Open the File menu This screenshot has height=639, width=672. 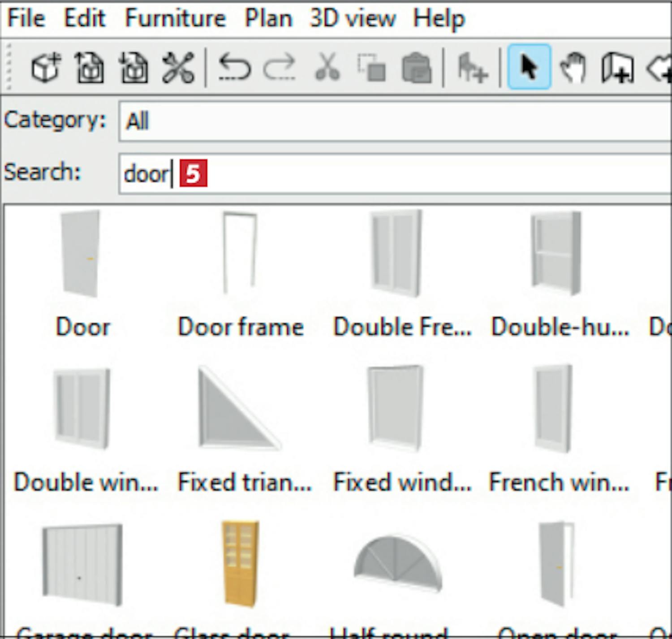pos(26,18)
